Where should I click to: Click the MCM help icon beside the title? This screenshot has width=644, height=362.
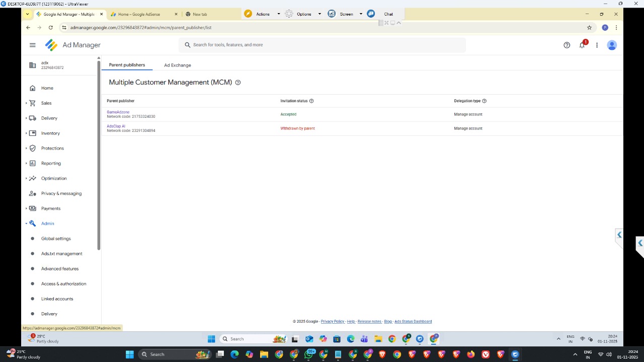pyautogui.click(x=238, y=83)
